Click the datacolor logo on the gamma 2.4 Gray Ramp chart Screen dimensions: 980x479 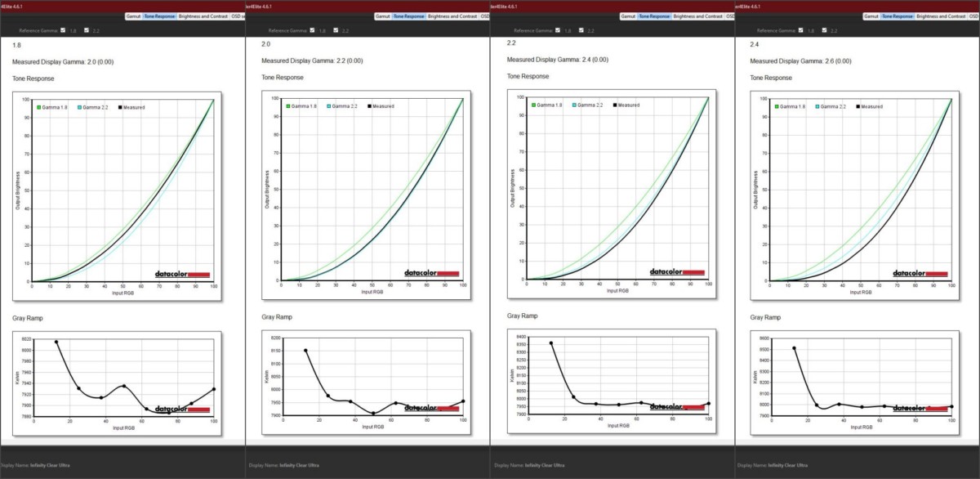[921, 408]
